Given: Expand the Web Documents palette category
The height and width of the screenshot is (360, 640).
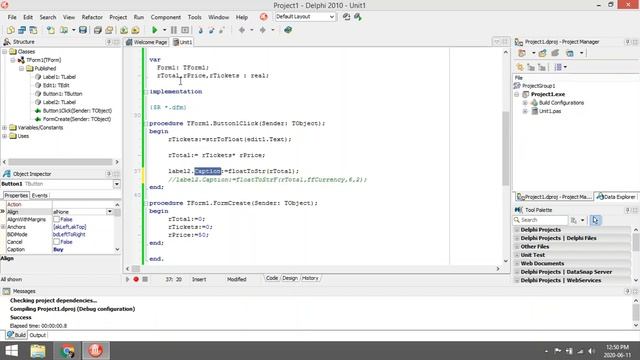Looking at the screenshot, I should tap(517, 264).
